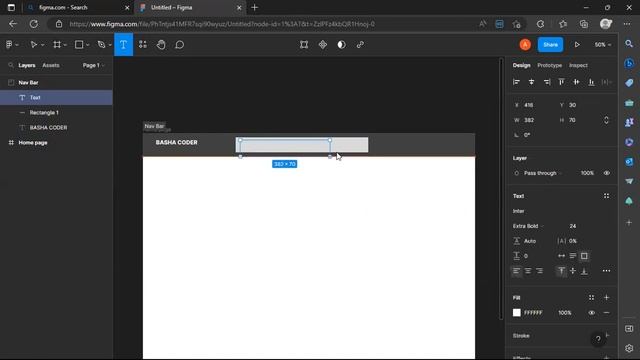Align selection horizontal centers
The image size is (640, 360).
pos(531,82)
